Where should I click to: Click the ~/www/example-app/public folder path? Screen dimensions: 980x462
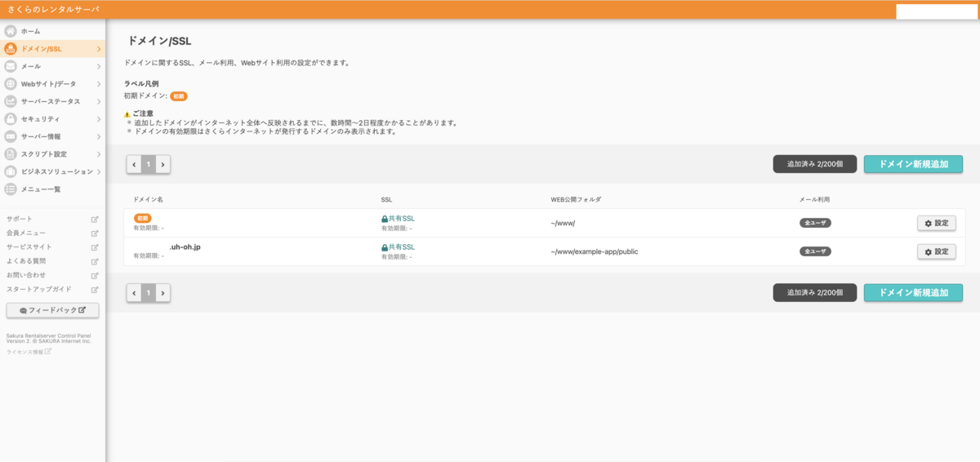[x=595, y=251]
